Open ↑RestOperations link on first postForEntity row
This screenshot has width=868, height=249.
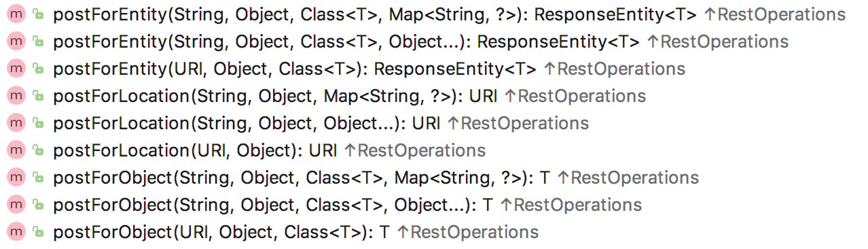(775, 14)
